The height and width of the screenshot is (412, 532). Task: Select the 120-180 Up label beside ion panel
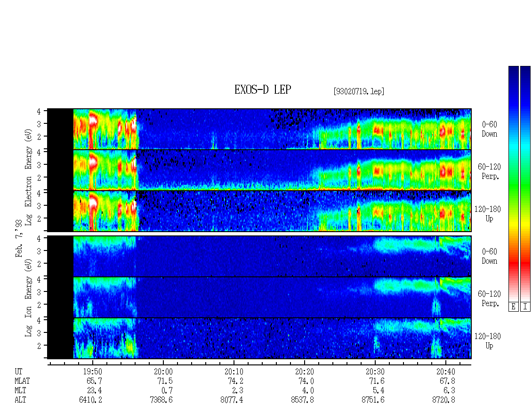pyautogui.click(x=488, y=341)
